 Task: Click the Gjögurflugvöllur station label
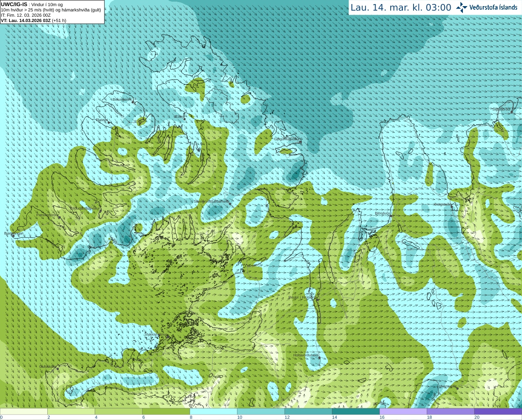[287, 139]
